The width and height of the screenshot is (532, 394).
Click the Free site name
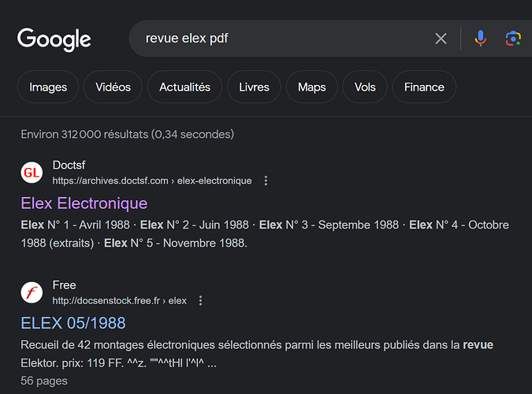point(64,285)
